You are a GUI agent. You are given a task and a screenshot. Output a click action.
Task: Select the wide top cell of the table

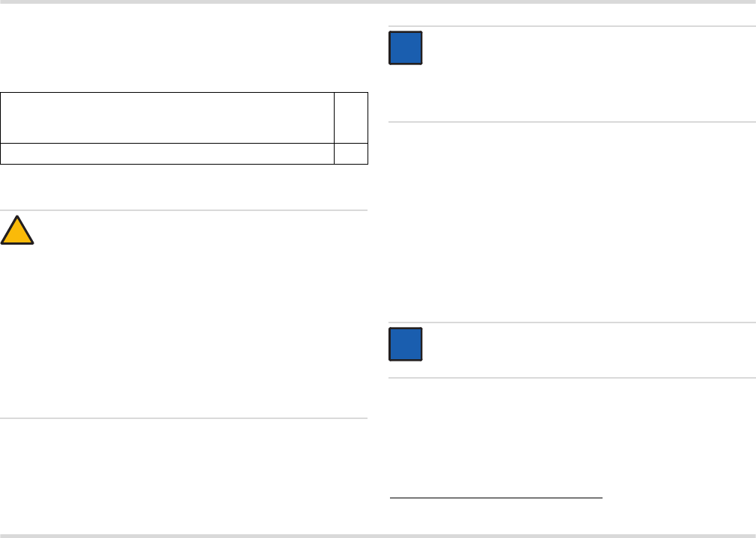pos(168,117)
